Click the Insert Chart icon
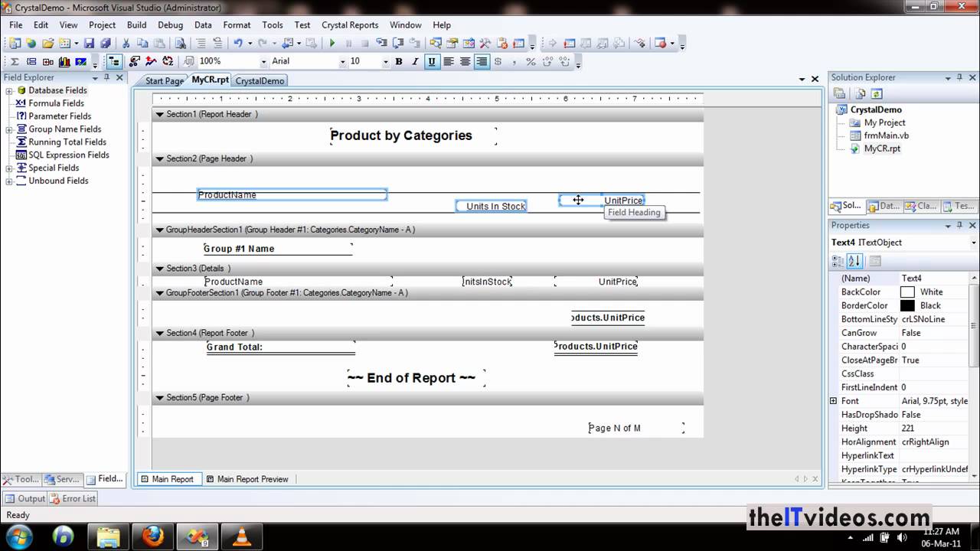Image resolution: width=980 pixels, height=551 pixels. point(64,61)
